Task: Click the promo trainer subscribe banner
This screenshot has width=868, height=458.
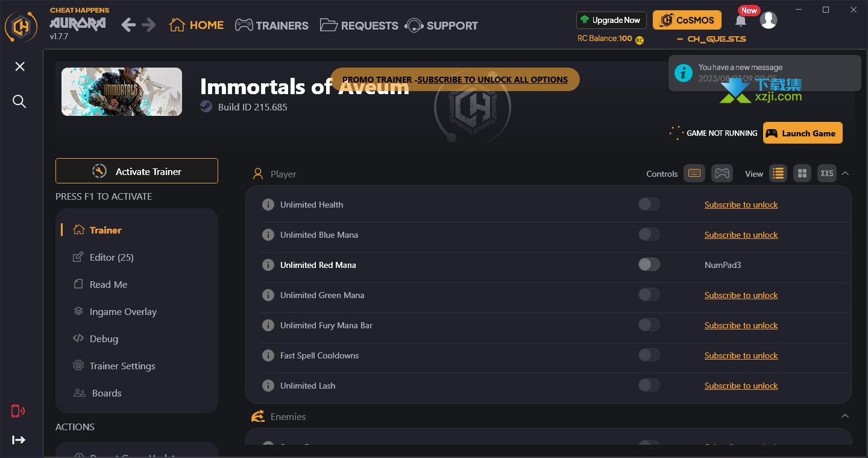Action: click(x=455, y=79)
